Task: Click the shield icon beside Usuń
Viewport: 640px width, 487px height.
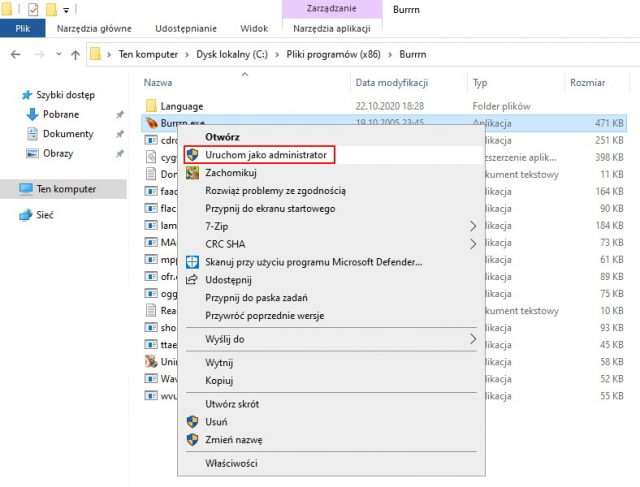Action: [192, 422]
